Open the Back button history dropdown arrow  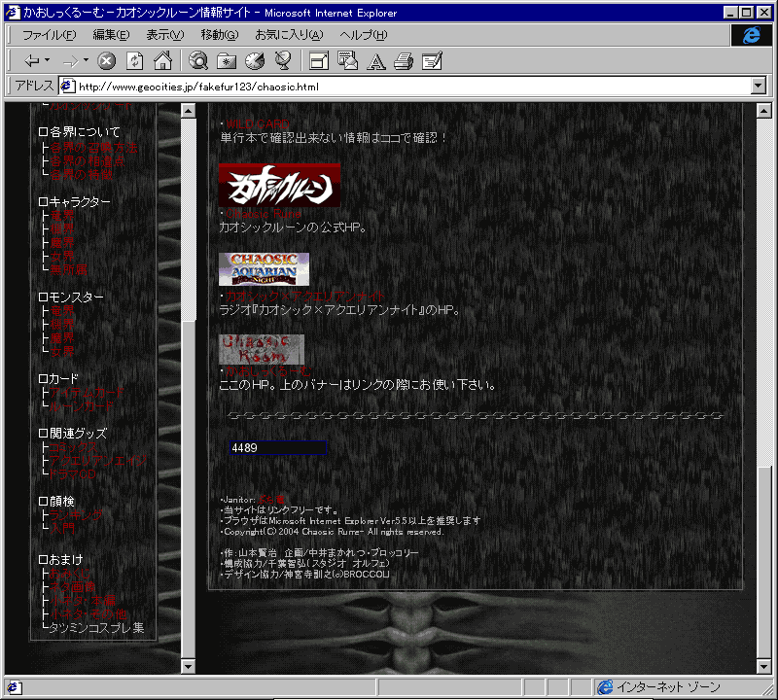pos(48,60)
